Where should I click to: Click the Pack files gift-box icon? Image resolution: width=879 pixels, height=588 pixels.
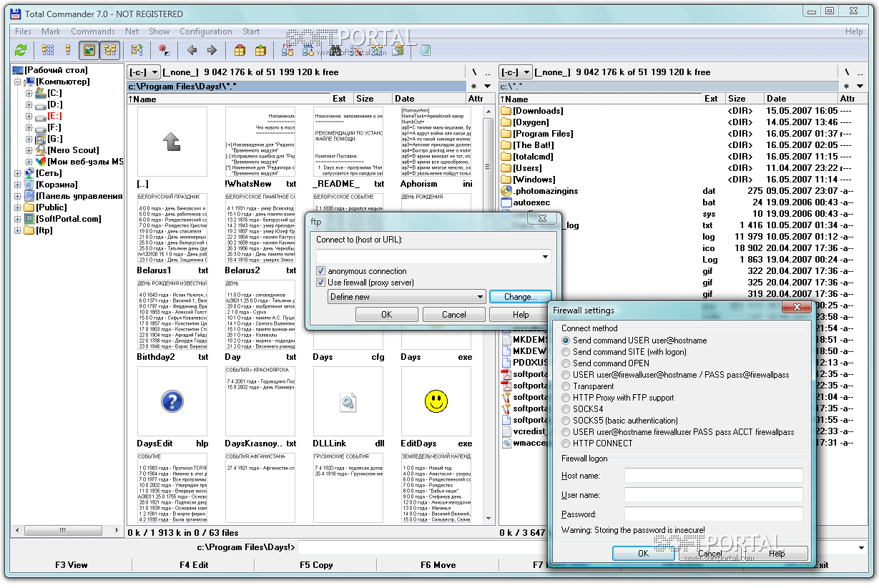pyautogui.click(x=240, y=50)
